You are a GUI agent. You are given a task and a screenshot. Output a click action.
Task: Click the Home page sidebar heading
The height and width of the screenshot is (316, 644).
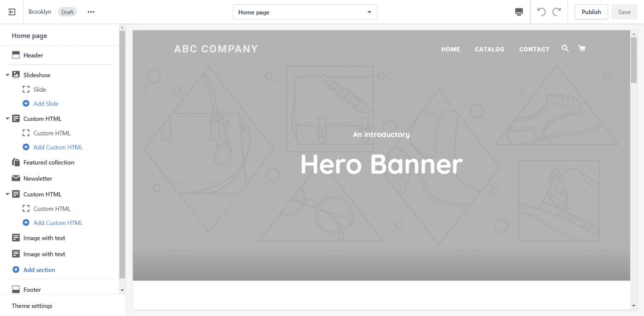pos(29,35)
